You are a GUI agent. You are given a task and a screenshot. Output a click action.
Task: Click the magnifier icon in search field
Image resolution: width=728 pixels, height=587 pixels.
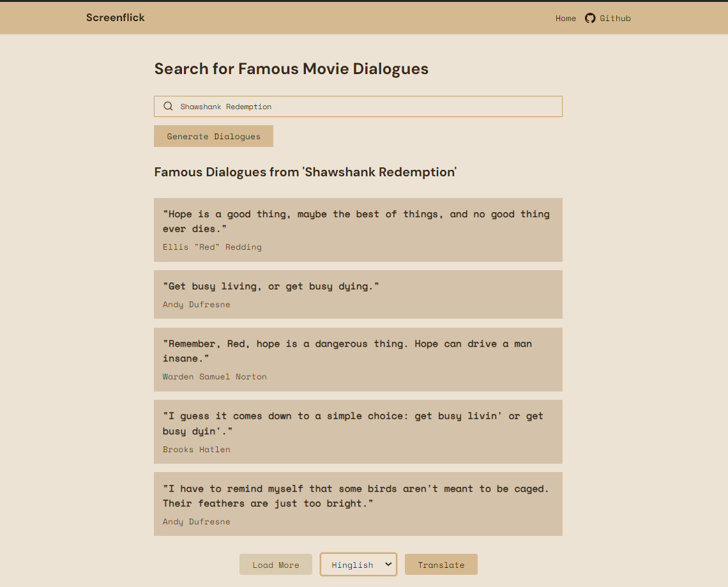click(168, 106)
